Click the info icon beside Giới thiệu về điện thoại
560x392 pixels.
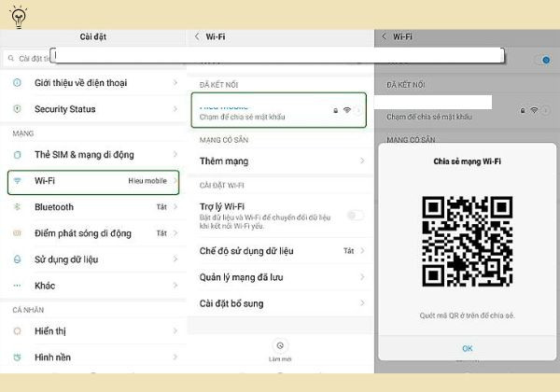pyautogui.click(x=17, y=82)
